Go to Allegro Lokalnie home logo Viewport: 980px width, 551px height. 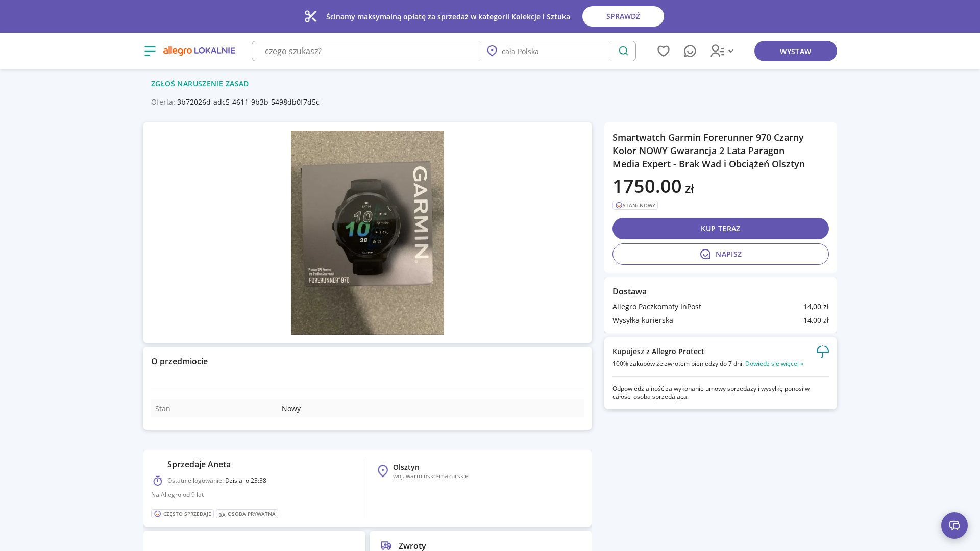click(199, 51)
